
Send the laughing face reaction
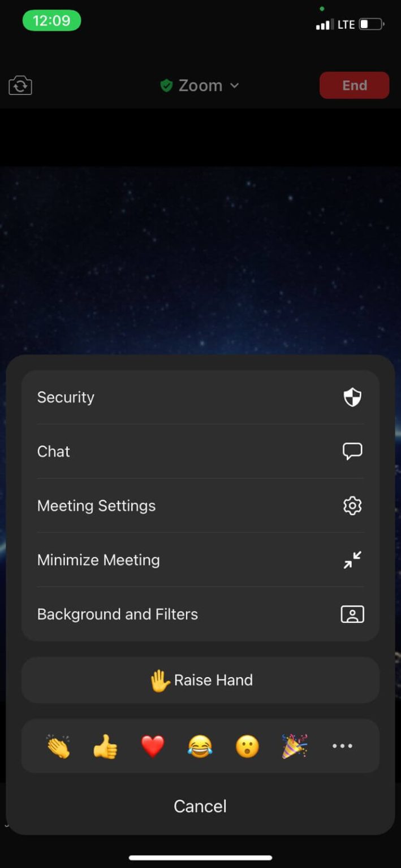coord(200,746)
